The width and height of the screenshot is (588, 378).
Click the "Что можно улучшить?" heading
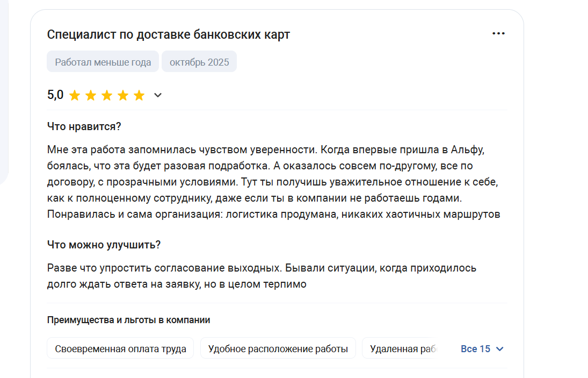[x=104, y=245]
